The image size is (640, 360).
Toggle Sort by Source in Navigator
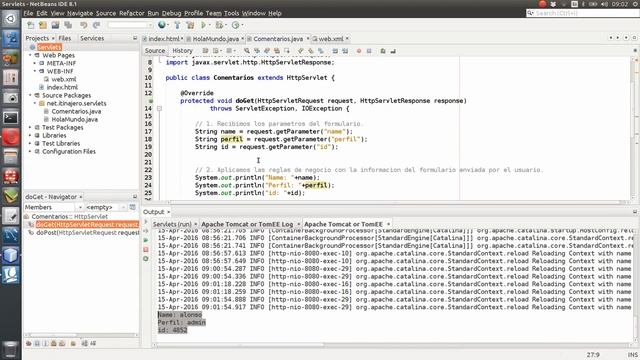tap(93, 343)
